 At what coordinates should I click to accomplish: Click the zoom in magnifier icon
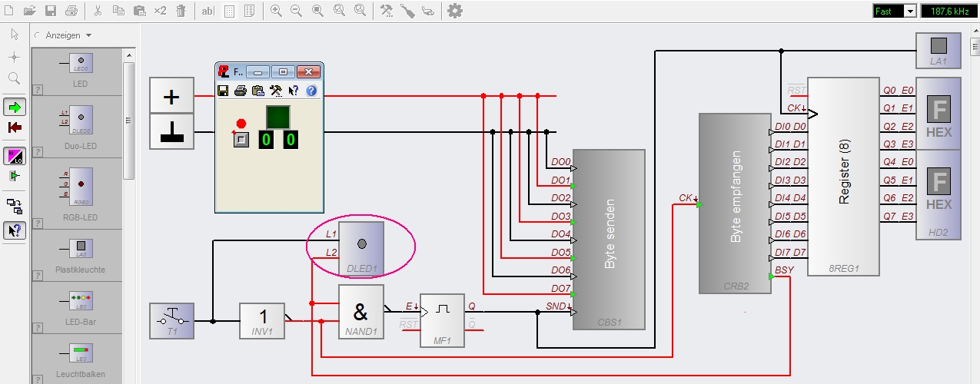[277, 11]
